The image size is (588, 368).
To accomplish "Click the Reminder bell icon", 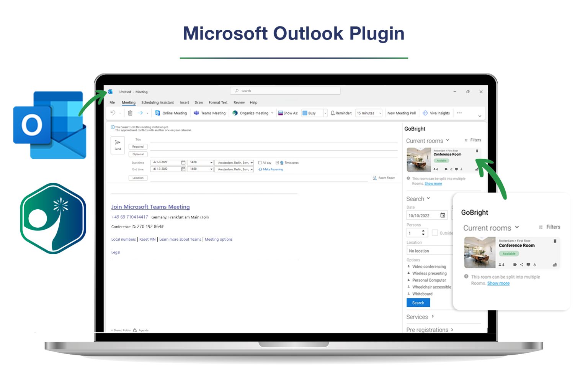I will click(x=332, y=113).
